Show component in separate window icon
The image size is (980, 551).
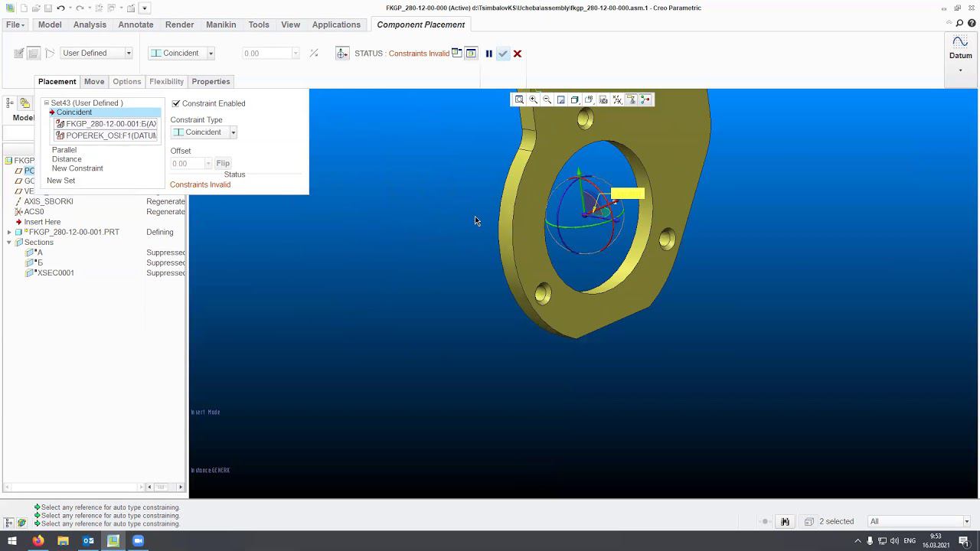(457, 53)
